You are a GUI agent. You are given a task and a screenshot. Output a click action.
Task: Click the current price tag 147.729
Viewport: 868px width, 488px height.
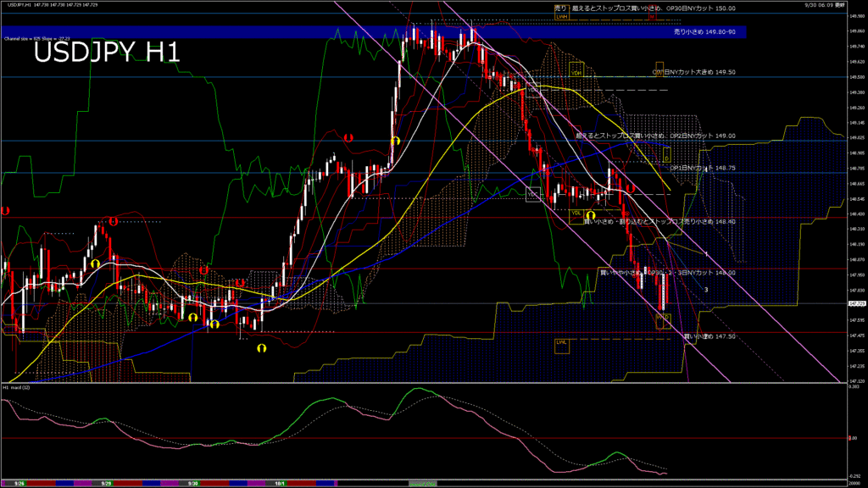[856, 303]
